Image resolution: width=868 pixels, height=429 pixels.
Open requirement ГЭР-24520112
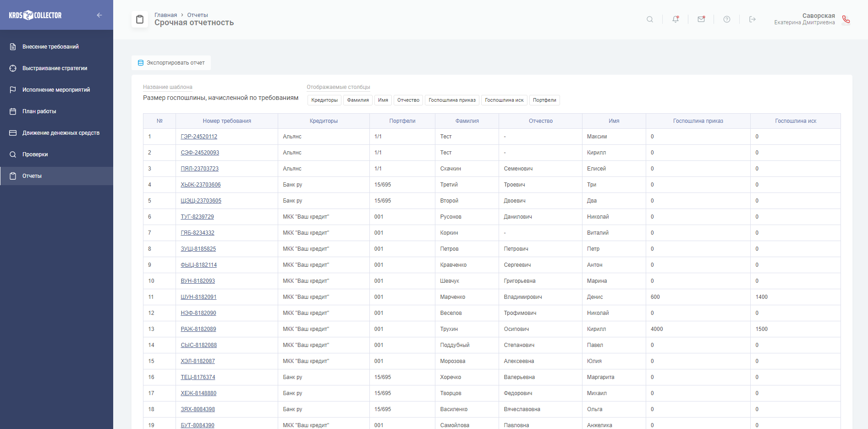coord(199,137)
